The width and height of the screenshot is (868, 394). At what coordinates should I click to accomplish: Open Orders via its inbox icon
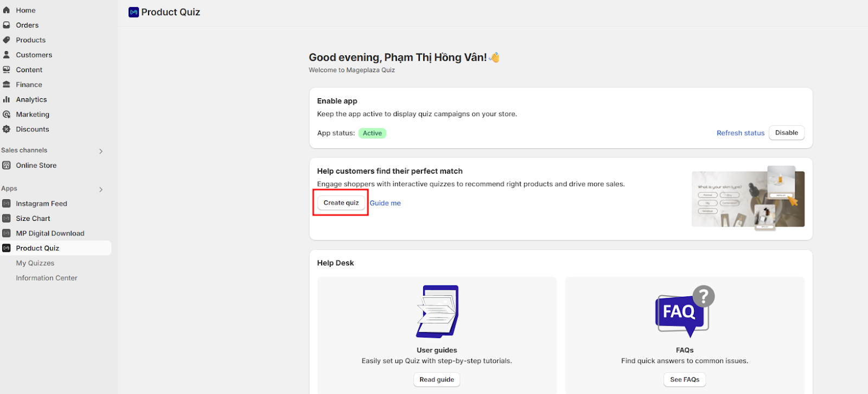click(7, 25)
